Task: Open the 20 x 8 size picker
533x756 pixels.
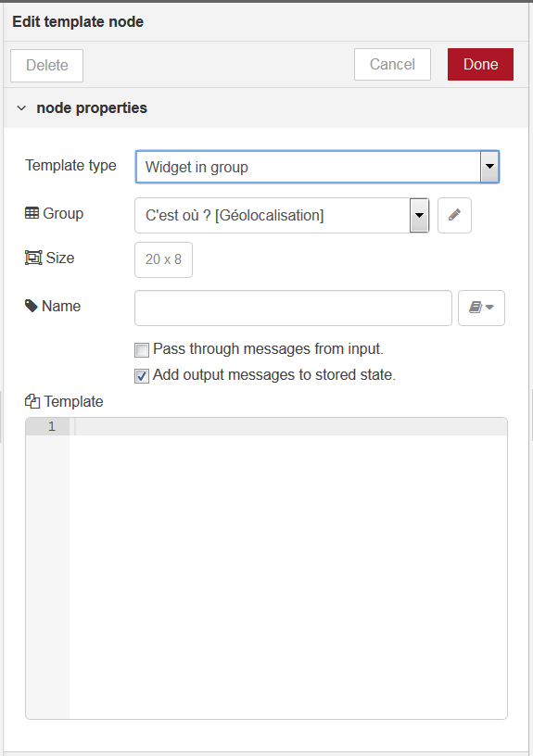Action: coord(163,259)
